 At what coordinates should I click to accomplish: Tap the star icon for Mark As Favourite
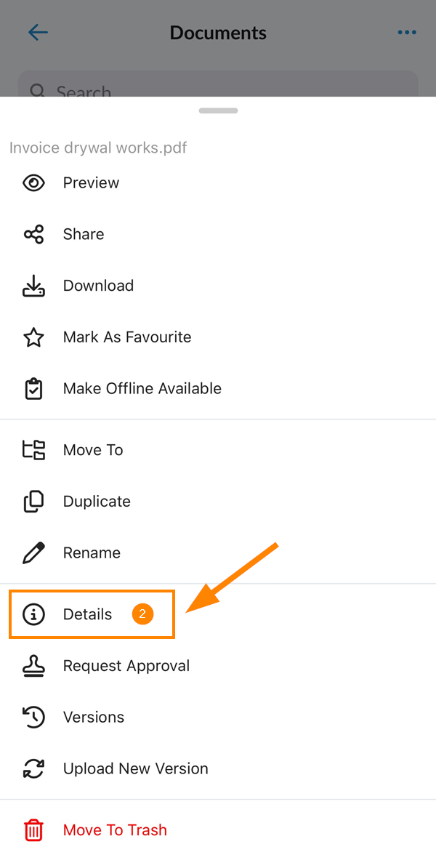33,337
